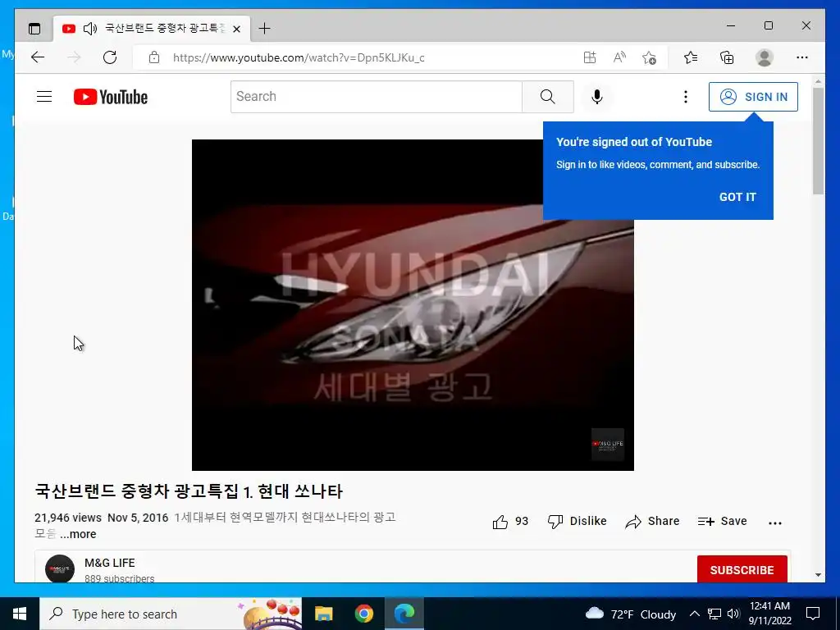The height and width of the screenshot is (630, 840).
Task: Click the taskbar search box
Action: click(x=171, y=614)
